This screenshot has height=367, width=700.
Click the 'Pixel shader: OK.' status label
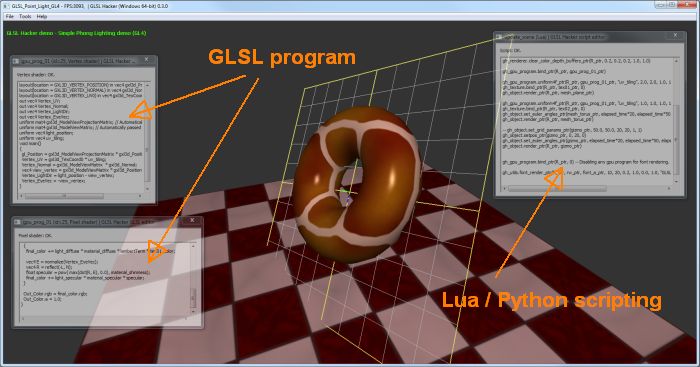tap(35, 235)
